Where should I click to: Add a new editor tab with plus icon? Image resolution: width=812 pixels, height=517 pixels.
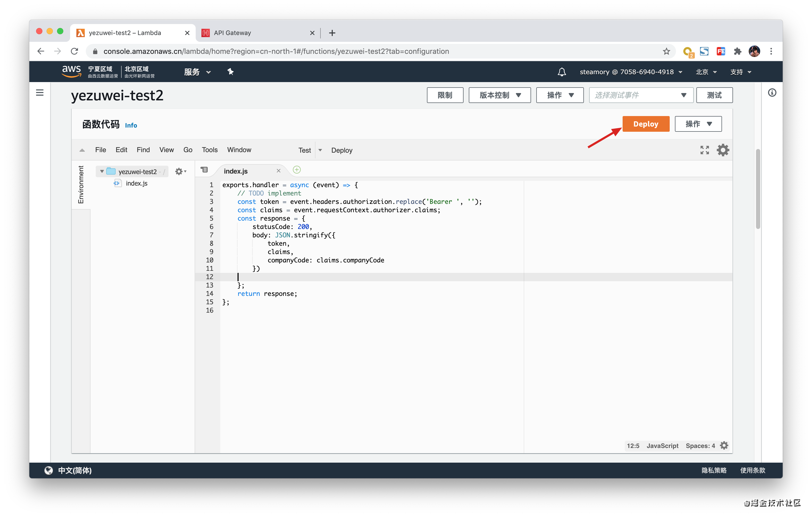[x=297, y=170]
